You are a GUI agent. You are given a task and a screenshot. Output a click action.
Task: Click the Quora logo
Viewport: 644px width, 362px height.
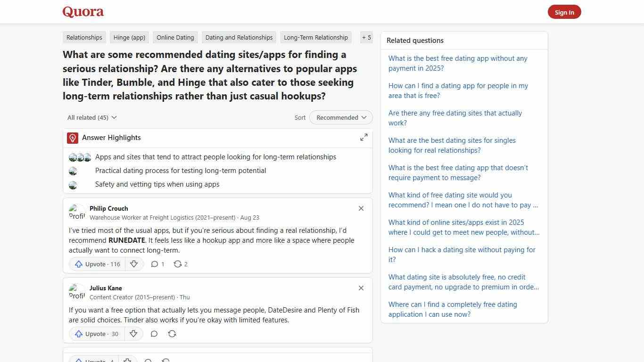tap(83, 11)
